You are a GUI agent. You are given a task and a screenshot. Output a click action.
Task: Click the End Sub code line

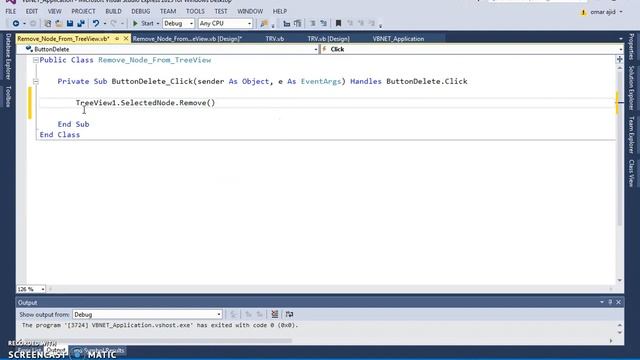(73, 124)
